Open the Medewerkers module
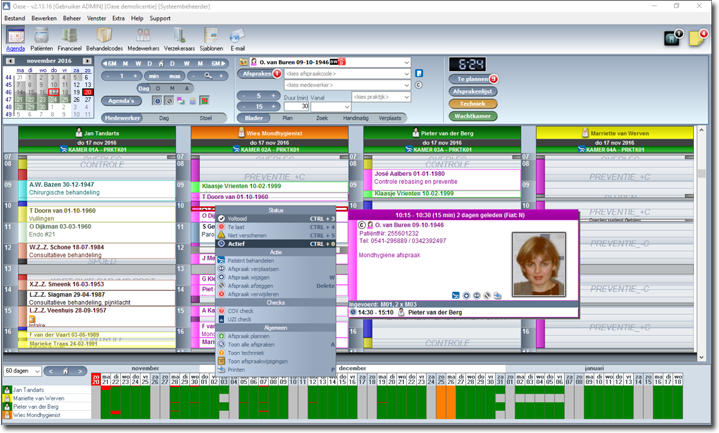The height and width of the screenshot is (433, 719). point(143,39)
